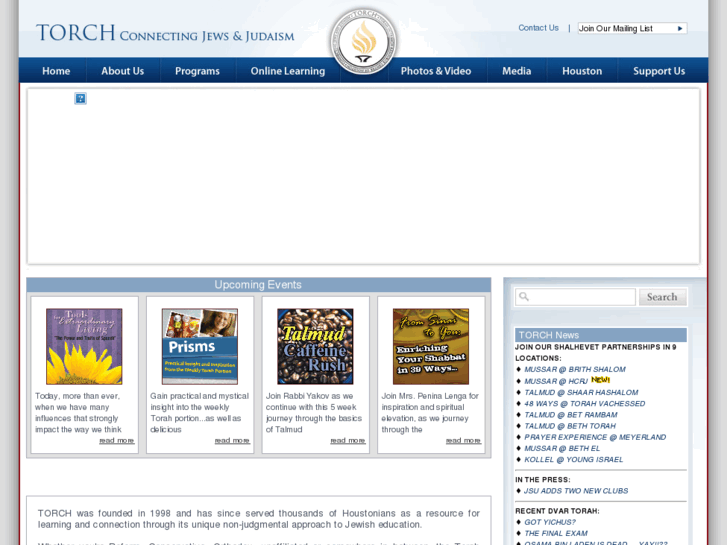
Task: Click the TORCH News header
Action: coord(600,335)
